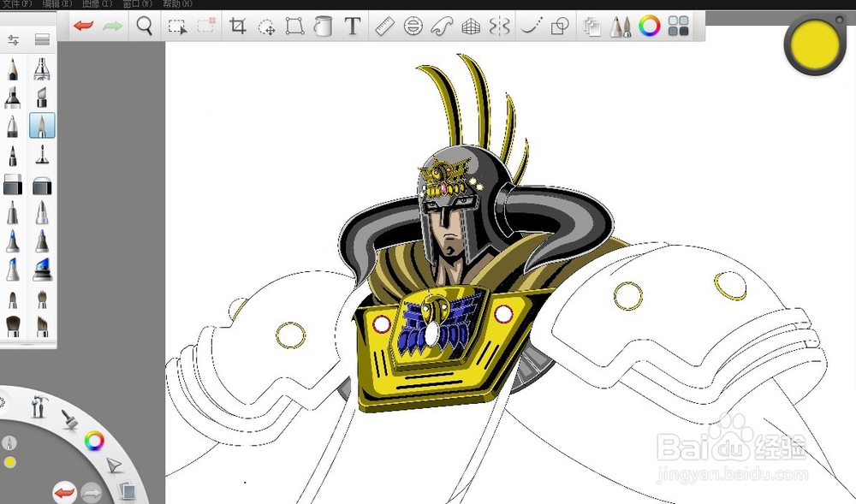Select the Hard Eraser

[13, 184]
